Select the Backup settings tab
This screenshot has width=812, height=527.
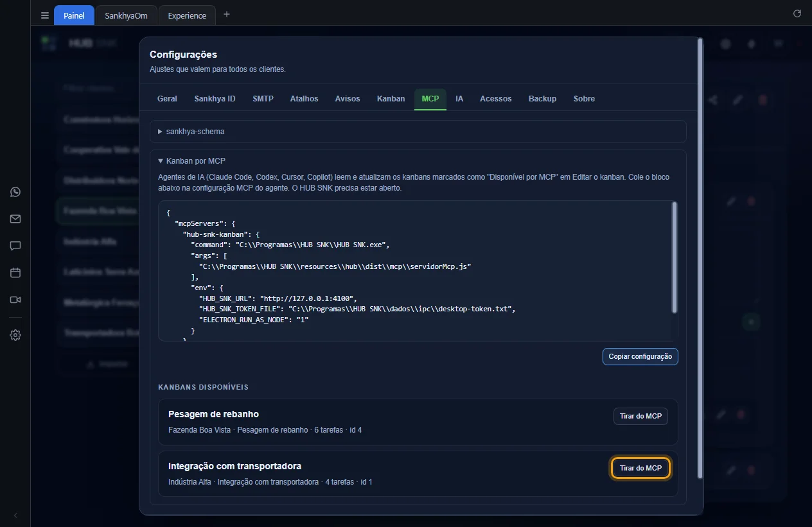pyautogui.click(x=542, y=99)
